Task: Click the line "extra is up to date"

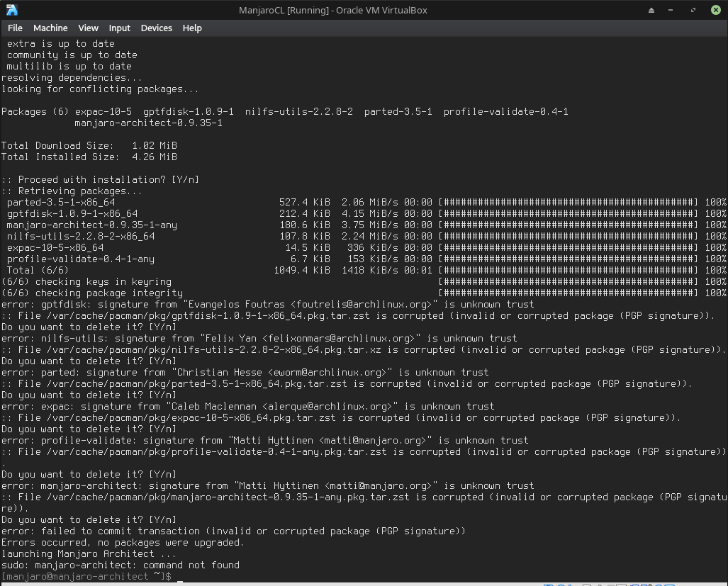Action: click(61, 44)
